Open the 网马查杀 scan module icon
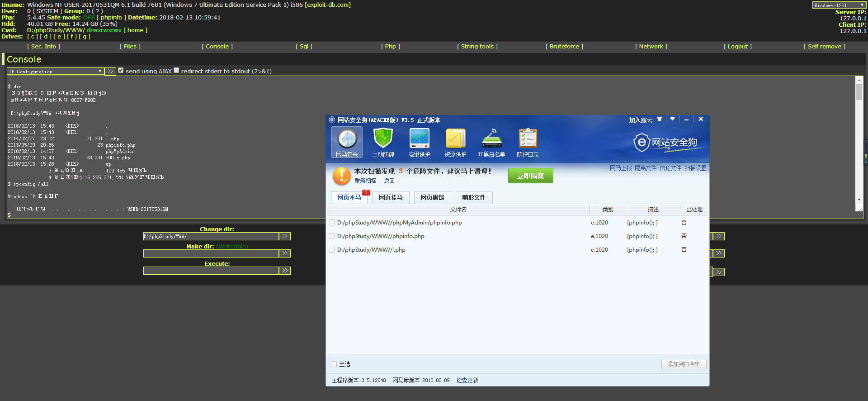The width and height of the screenshot is (868, 401). click(x=347, y=142)
